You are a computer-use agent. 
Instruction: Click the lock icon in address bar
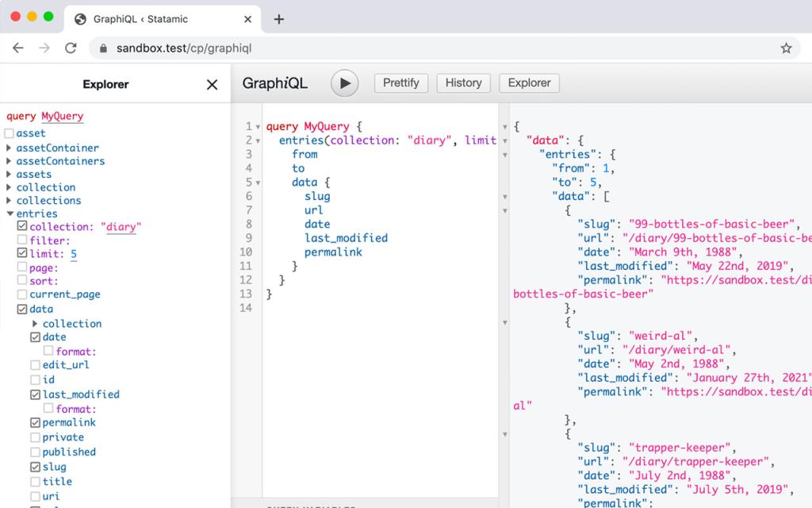104,48
